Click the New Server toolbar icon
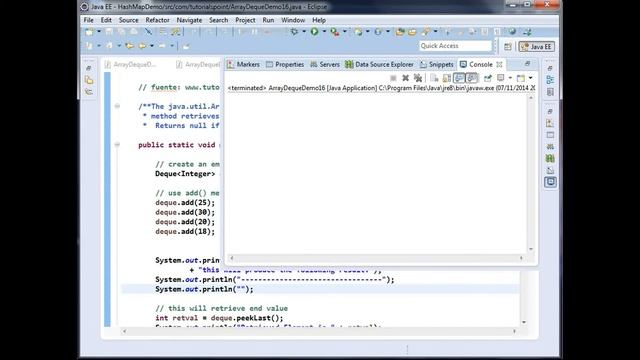 [x=358, y=31]
